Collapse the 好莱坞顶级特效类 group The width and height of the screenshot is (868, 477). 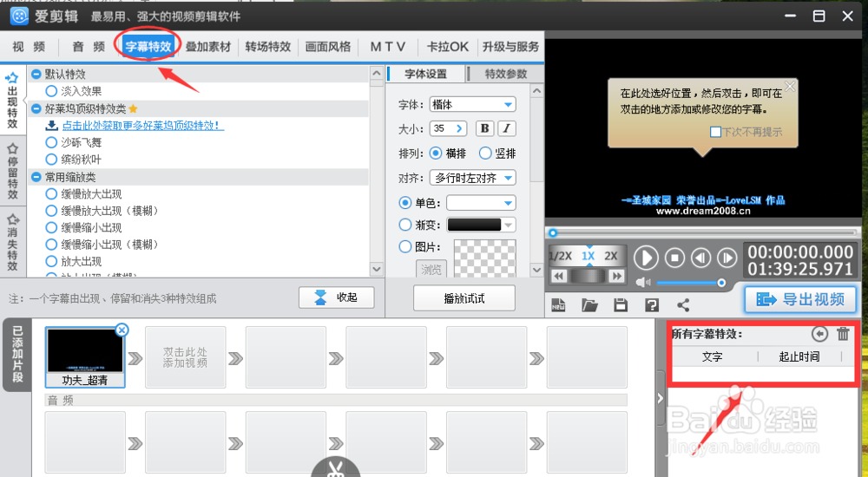(36, 108)
